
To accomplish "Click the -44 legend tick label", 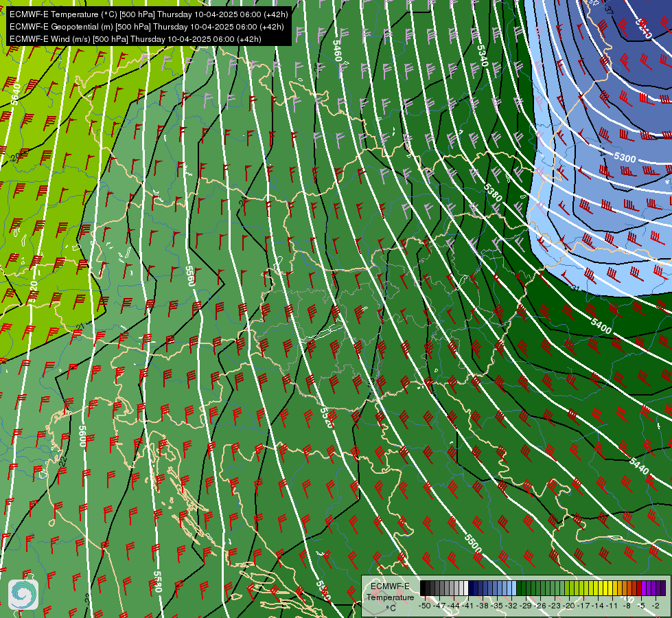I will pos(454,606).
